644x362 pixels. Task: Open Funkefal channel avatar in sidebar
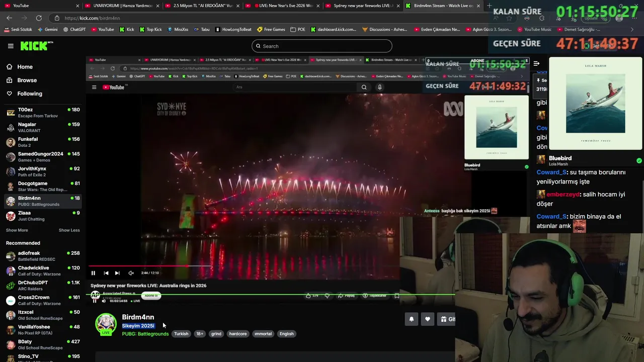(11, 142)
